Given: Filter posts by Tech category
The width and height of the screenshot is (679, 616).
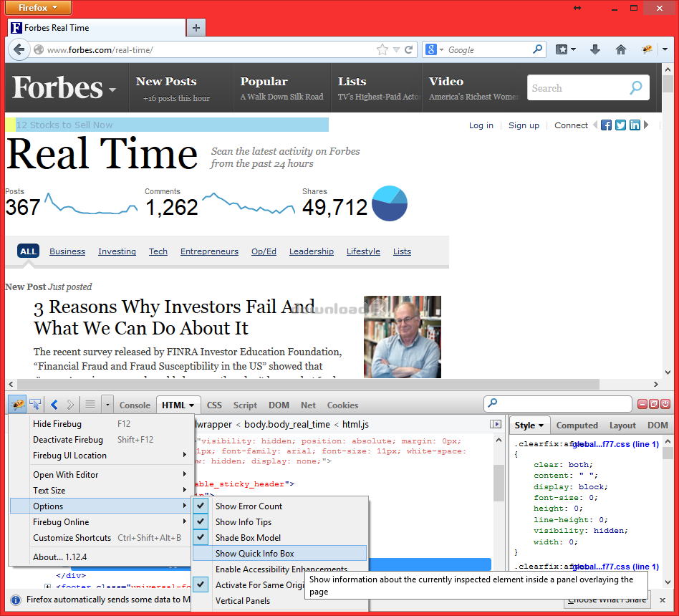Looking at the screenshot, I should (158, 251).
